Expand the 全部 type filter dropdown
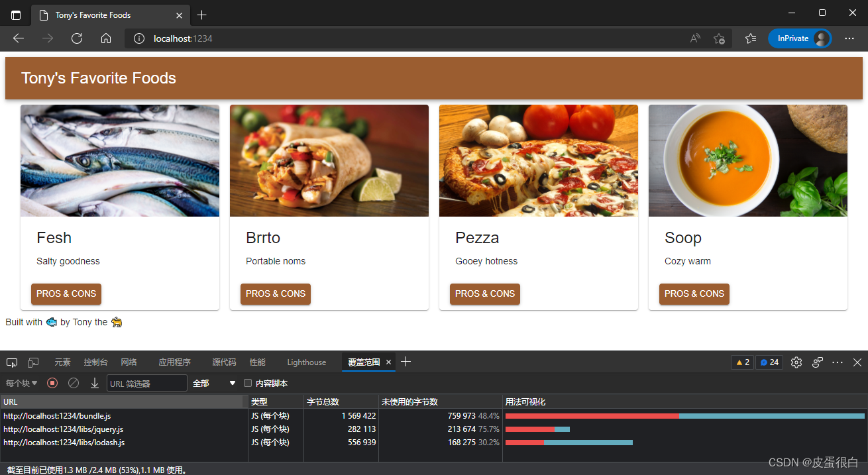 214,383
